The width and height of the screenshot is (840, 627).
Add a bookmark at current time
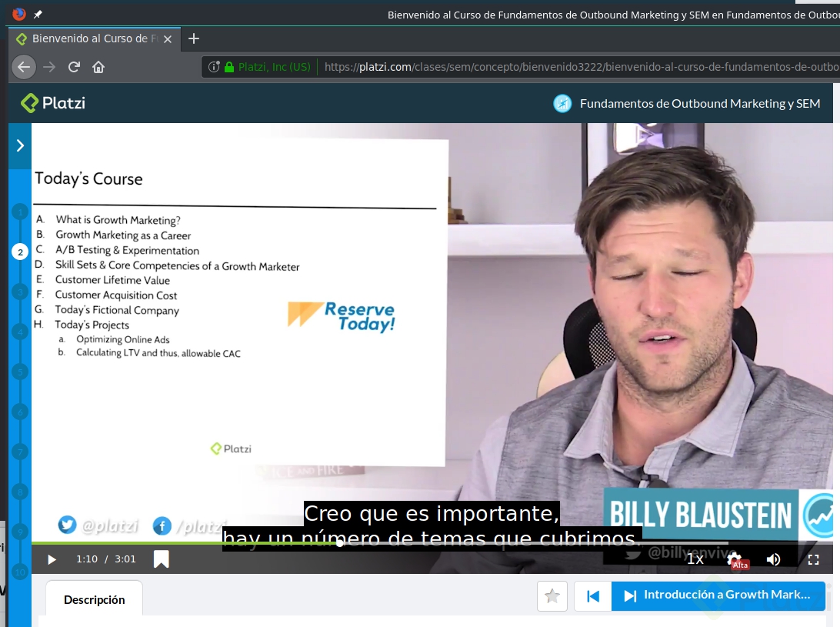[162, 559]
